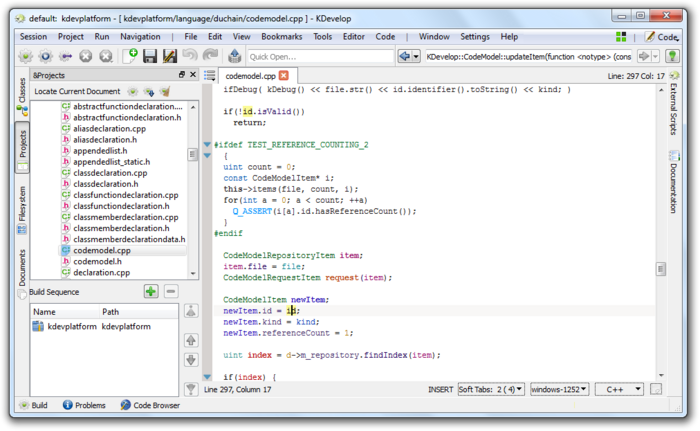This screenshot has height=431, width=700.
Task: Remove item from Build Sequence with minus button
Action: pyautogui.click(x=171, y=291)
